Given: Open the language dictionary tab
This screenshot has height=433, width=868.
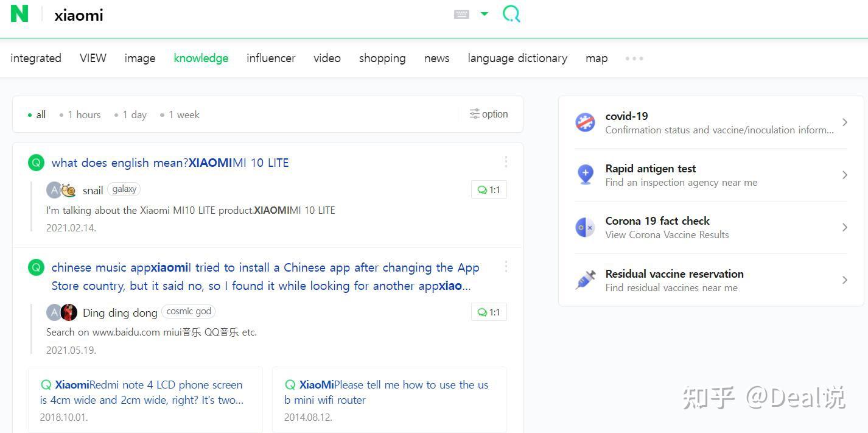Looking at the screenshot, I should (517, 58).
